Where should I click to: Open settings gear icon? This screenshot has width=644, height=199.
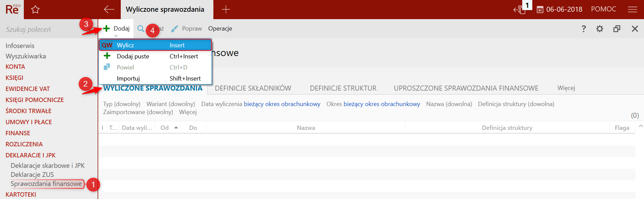pyautogui.click(x=600, y=29)
